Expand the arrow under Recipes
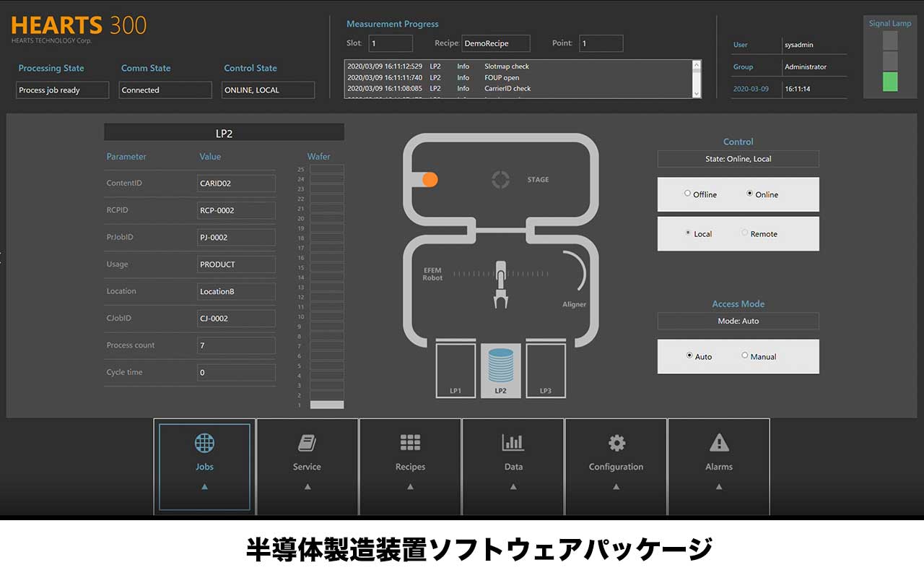 tap(410, 487)
